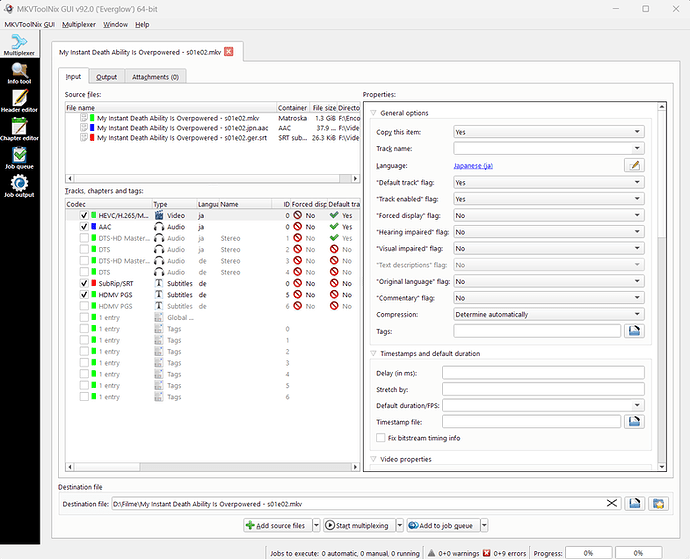The height and width of the screenshot is (559, 690).
Task: Open the MKVToolNix GUI menu
Action: [x=29, y=25]
